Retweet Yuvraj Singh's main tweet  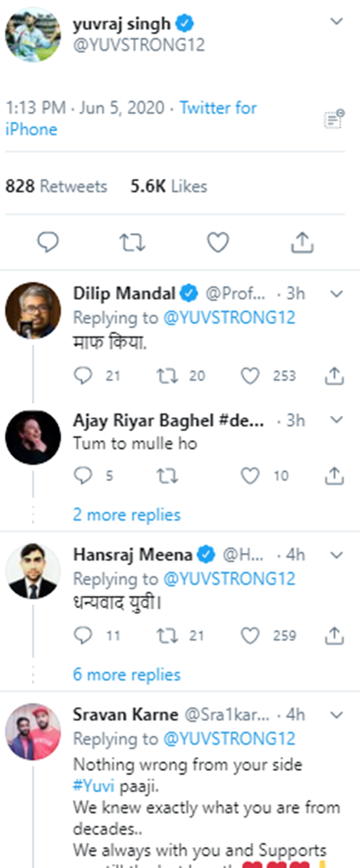(x=132, y=242)
